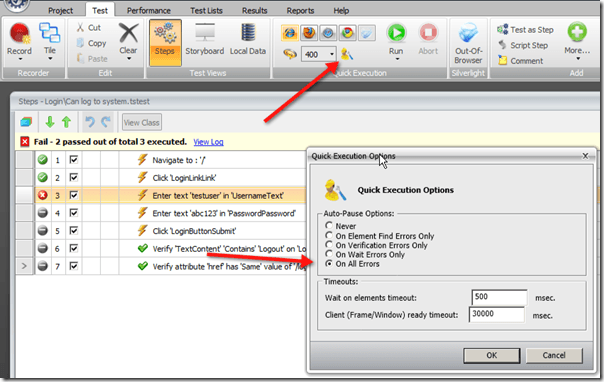Screen dimensions: 604x382
Task: Switch to the Results tab
Action: (255, 10)
